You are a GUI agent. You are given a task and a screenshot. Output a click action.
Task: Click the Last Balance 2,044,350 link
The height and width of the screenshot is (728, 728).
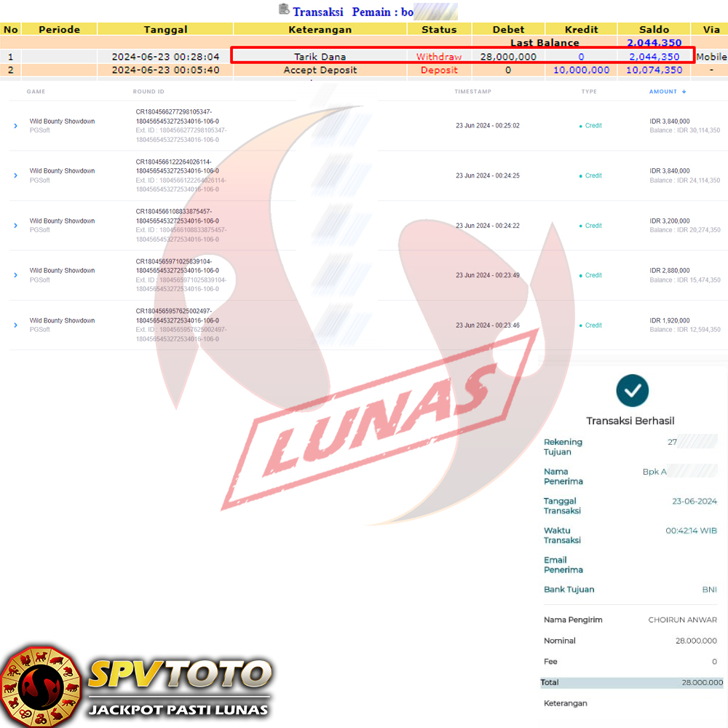[654, 43]
